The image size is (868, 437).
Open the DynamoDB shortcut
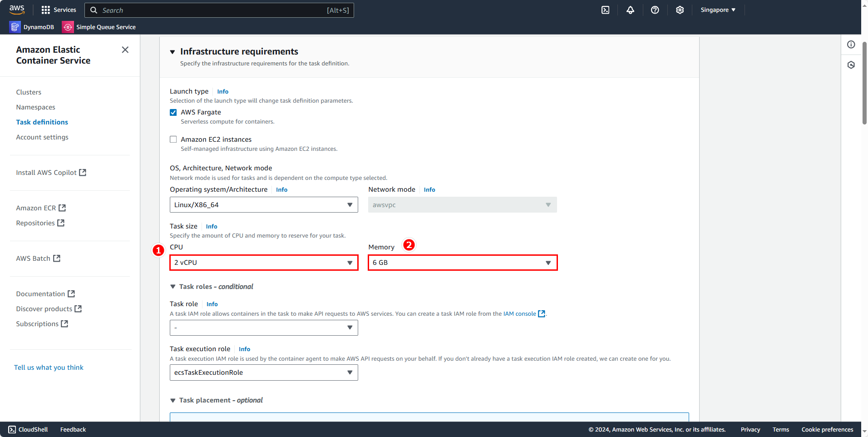coord(32,27)
